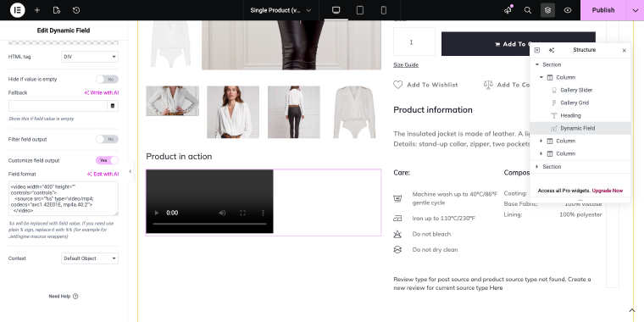Click the Structure panel AI sparkle icon
This screenshot has width=644, height=322.
(x=552, y=50)
